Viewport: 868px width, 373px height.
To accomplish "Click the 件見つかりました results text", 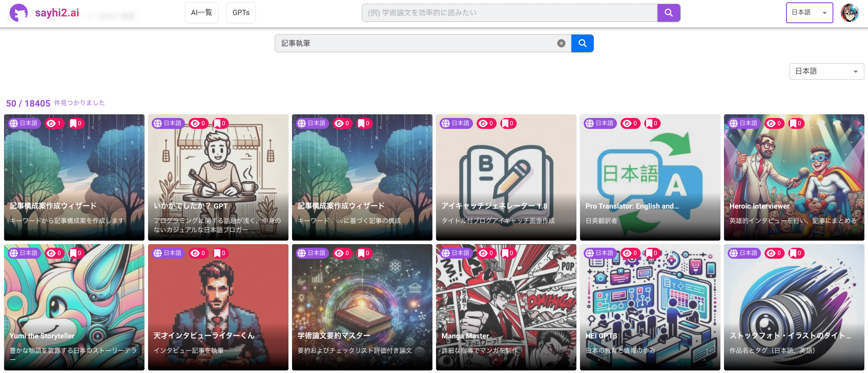I will tap(80, 103).
